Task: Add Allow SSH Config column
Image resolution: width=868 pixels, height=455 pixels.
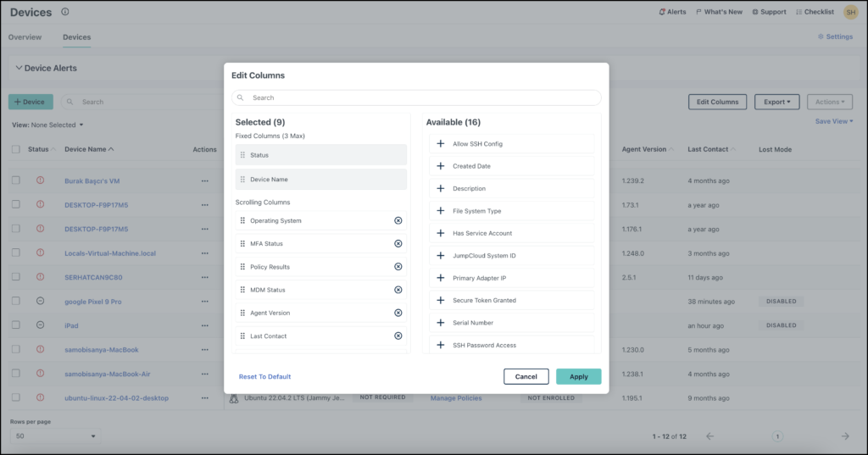Action: tap(441, 144)
